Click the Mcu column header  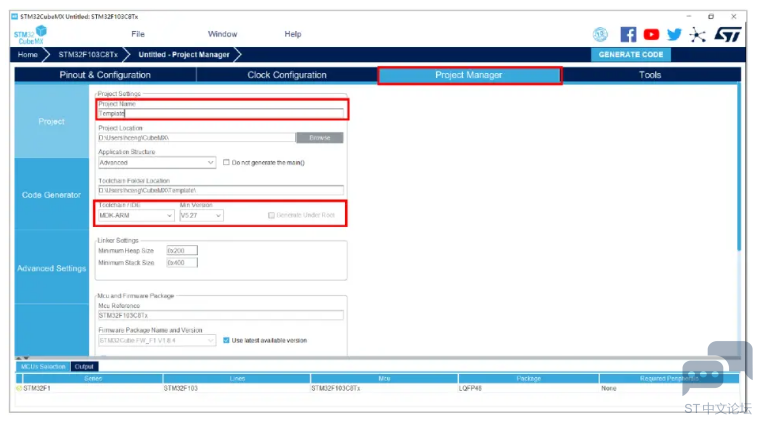point(384,378)
